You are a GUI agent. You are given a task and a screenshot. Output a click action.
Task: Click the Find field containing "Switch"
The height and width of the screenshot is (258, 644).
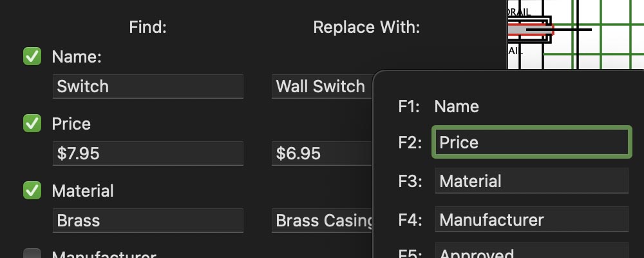point(147,86)
